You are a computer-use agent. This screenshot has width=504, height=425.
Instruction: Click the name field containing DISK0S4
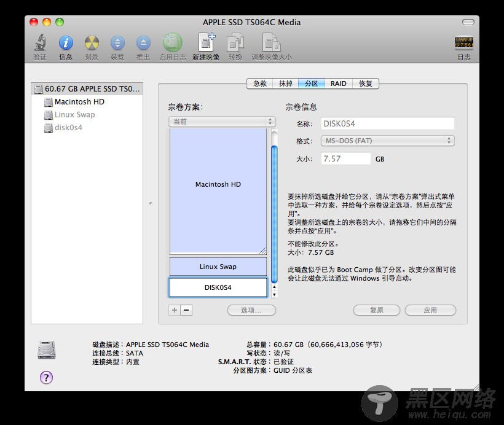[388, 123]
